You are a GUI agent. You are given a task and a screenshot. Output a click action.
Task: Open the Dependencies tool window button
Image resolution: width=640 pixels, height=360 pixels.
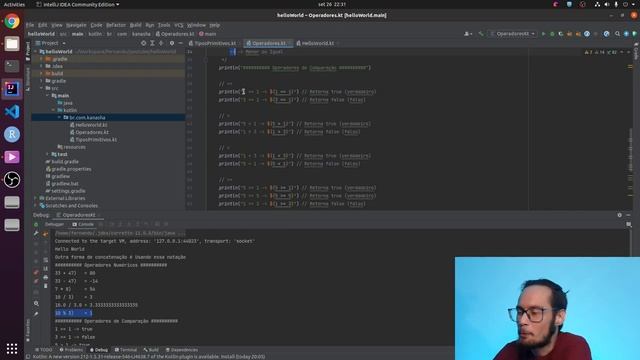coord(182,350)
